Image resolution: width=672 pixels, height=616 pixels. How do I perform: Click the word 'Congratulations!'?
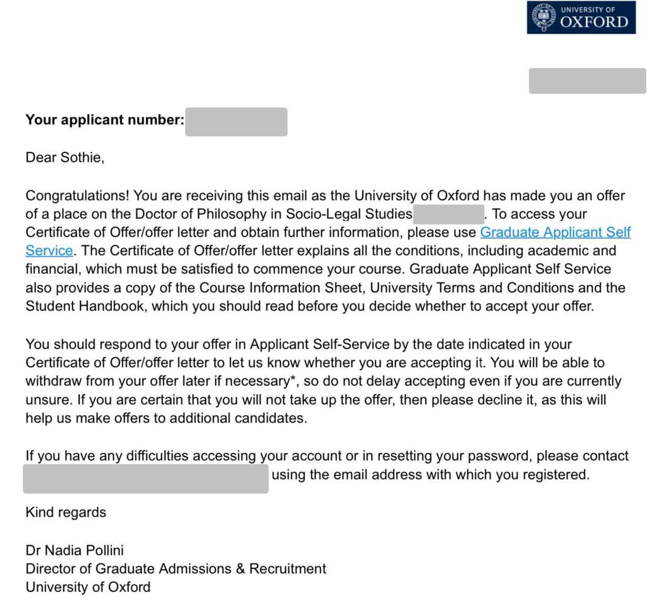click(x=77, y=196)
